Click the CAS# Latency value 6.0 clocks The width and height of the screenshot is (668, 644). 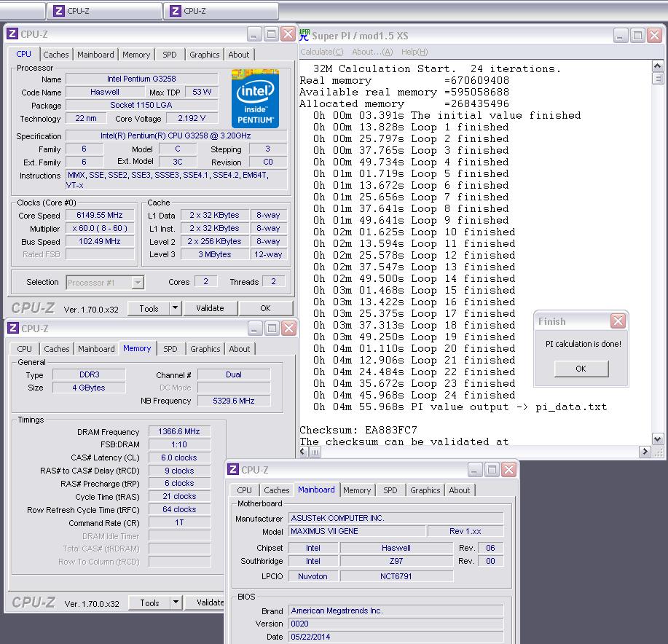point(179,458)
